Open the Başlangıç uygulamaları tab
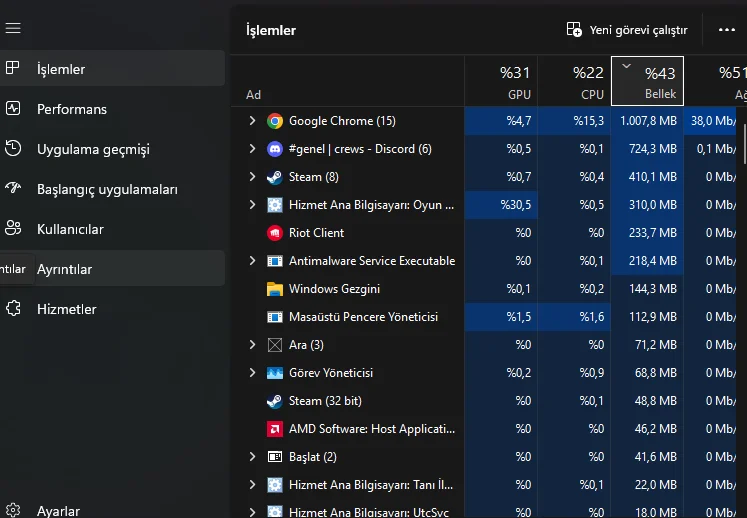Image resolution: width=747 pixels, height=518 pixels. coord(107,189)
